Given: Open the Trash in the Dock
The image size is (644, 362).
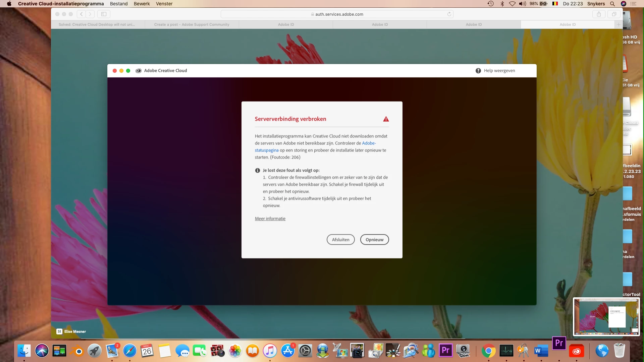Looking at the screenshot, I should [620, 351].
